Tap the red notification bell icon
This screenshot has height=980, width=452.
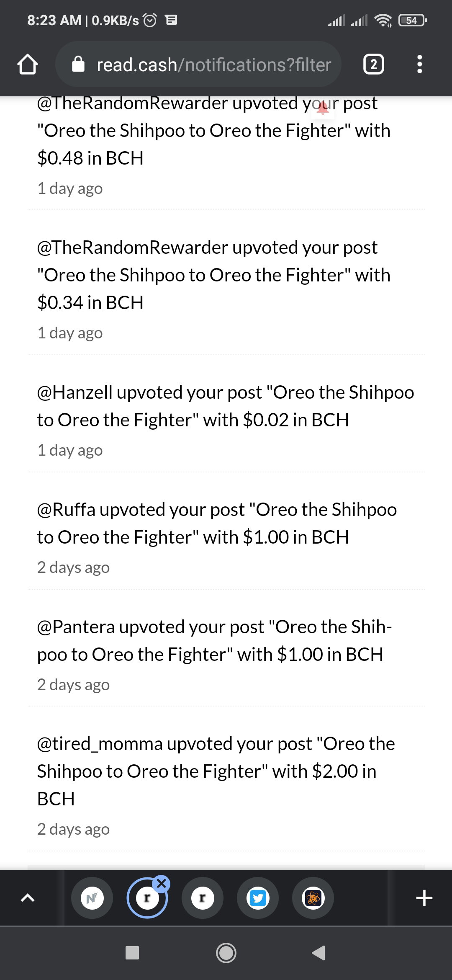(322, 109)
